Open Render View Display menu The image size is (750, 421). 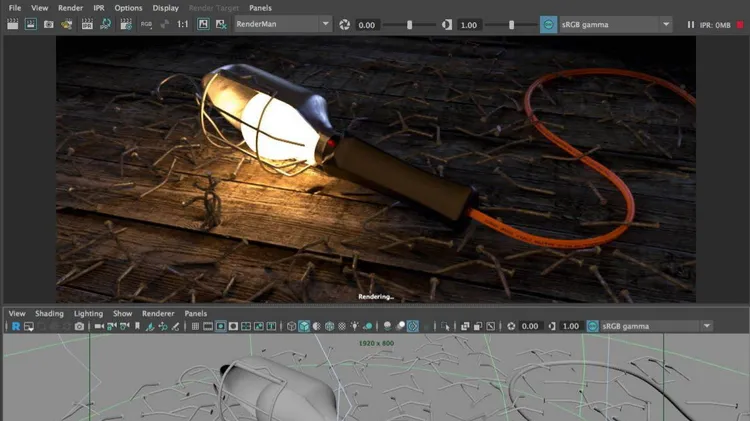[x=165, y=8]
